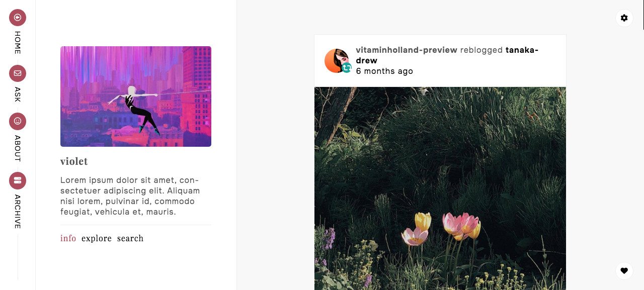644x290 pixels.
Task: Select the HOME vertical label
Action: click(x=18, y=43)
